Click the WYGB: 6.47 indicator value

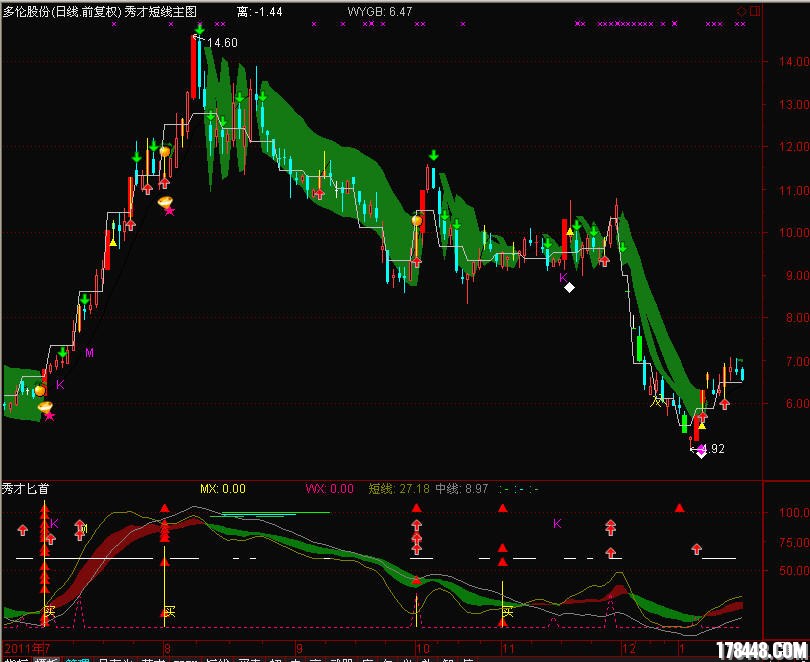[380, 11]
